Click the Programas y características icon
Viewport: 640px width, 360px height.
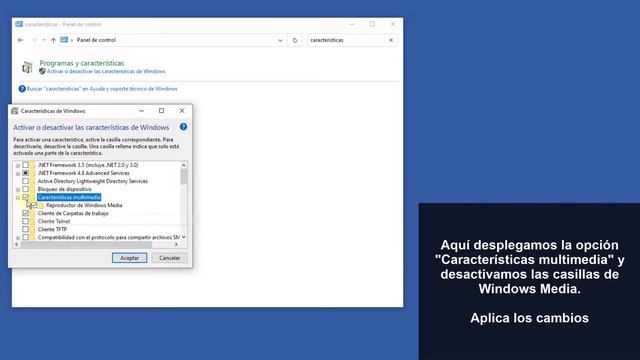tap(27, 67)
